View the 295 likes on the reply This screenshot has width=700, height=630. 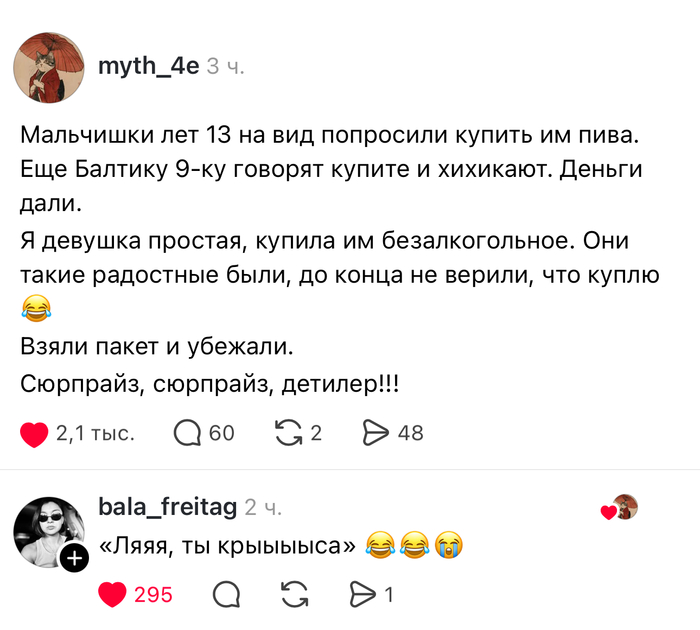point(153,595)
